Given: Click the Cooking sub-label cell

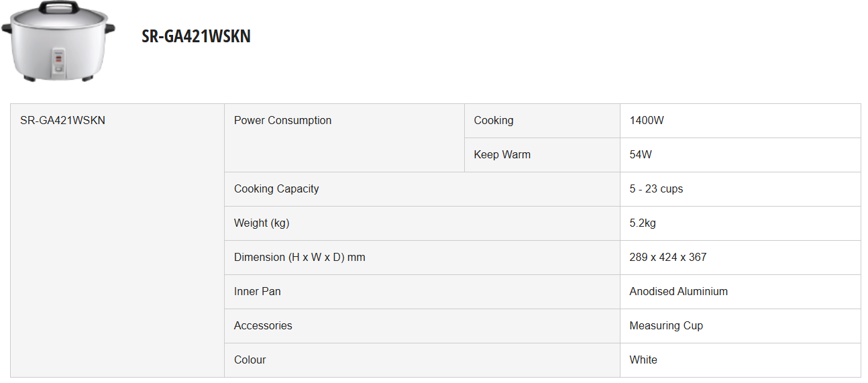Looking at the screenshot, I should (493, 121).
